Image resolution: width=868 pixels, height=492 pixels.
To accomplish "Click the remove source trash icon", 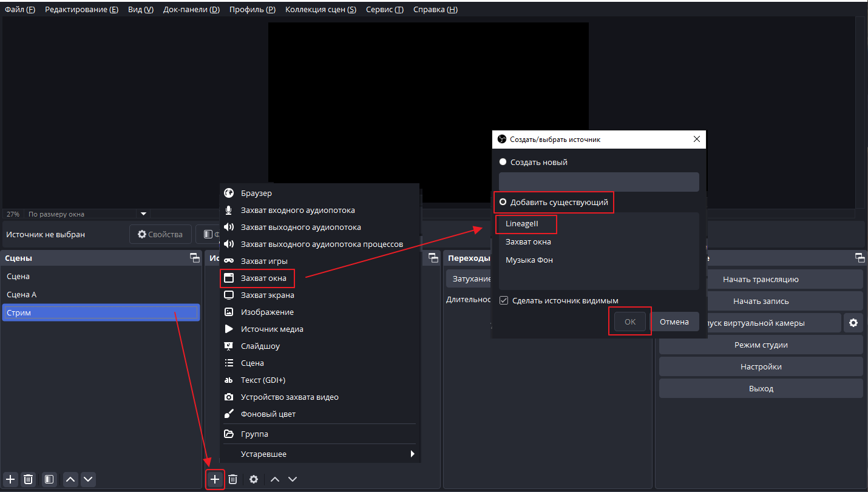I will (232, 479).
